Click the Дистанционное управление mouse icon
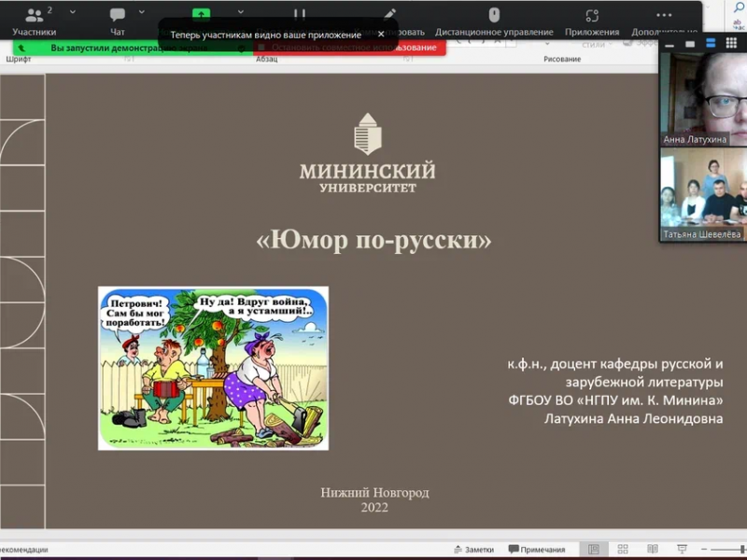This screenshot has height=560, width=747. click(494, 16)
